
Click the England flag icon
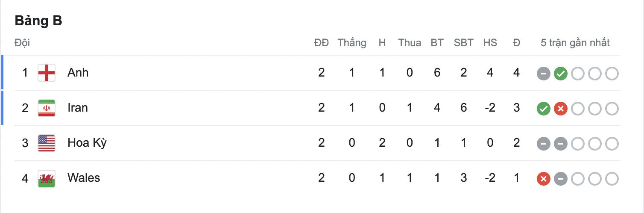[46, 73]
